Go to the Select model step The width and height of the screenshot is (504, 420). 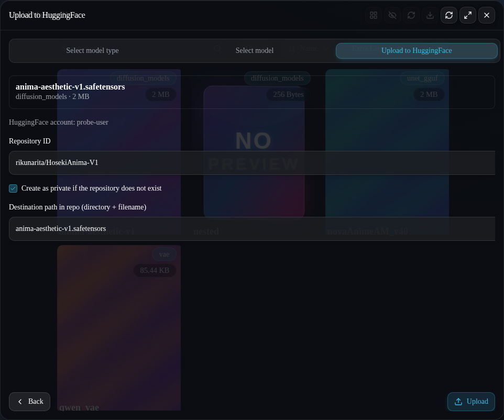[x=254, y=50]
